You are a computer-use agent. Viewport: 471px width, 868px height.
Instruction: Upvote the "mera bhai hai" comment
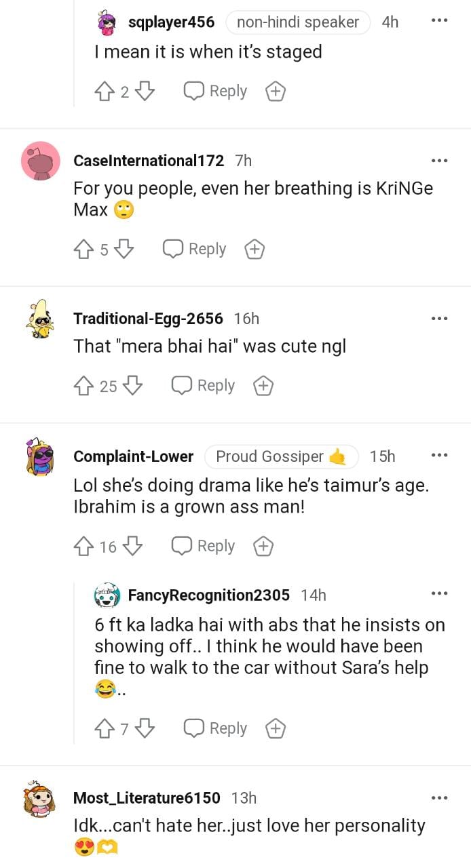(83, 386)
